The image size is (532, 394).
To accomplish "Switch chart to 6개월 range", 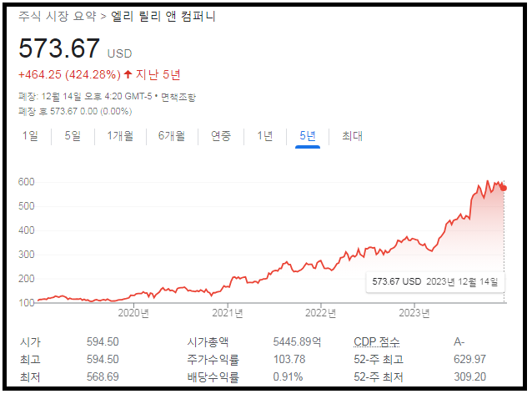I will pos(172,136).
